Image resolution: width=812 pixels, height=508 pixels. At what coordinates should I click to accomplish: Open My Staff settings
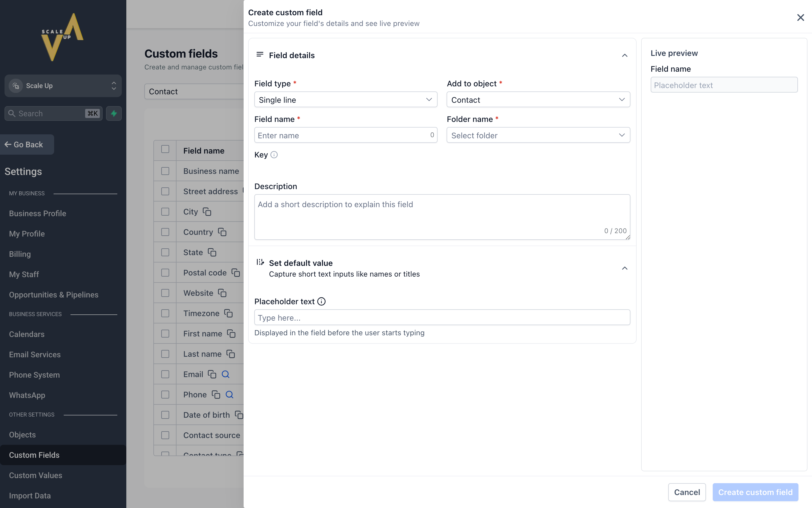pyautogui.click(x=24, y=275)
